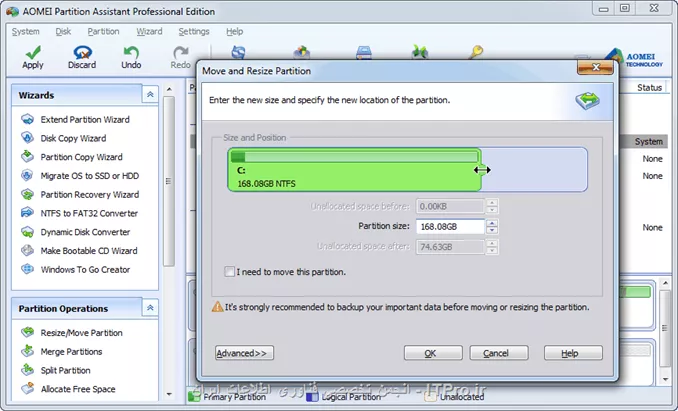Launch Partition Recovery Wizard
The height and width of the screenshot is (411, 678).
(90, 194)
